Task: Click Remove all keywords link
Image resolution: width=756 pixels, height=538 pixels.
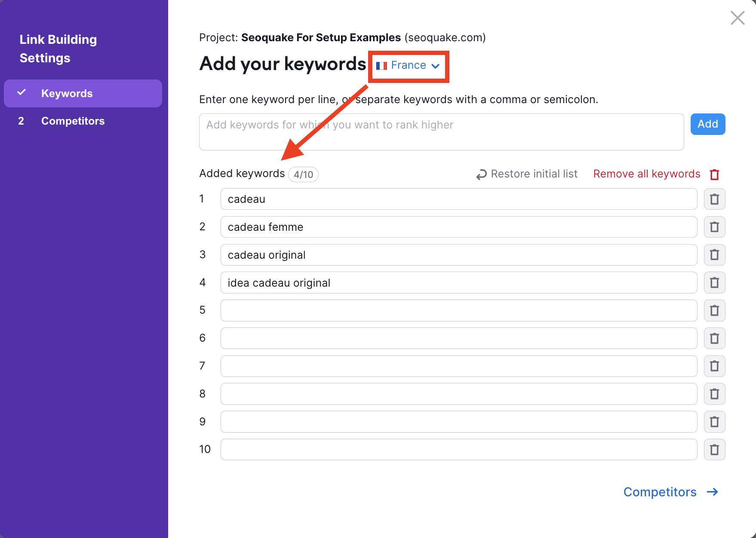Action: coord(646,174)
